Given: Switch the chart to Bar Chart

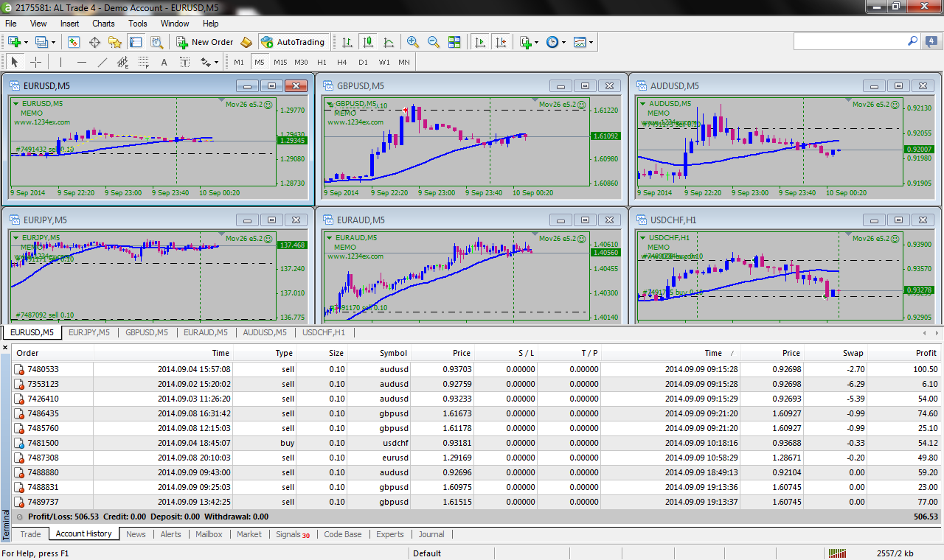Looking at the screenshot, I should (x=347, y=42).
